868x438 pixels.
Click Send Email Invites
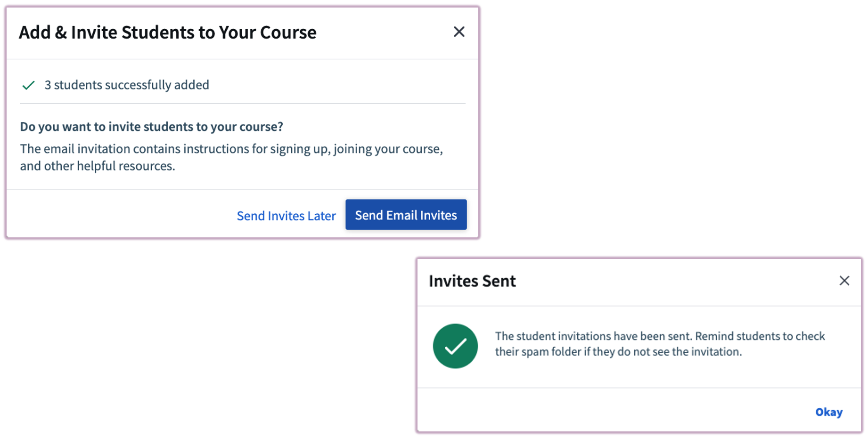tap(406, 215)
